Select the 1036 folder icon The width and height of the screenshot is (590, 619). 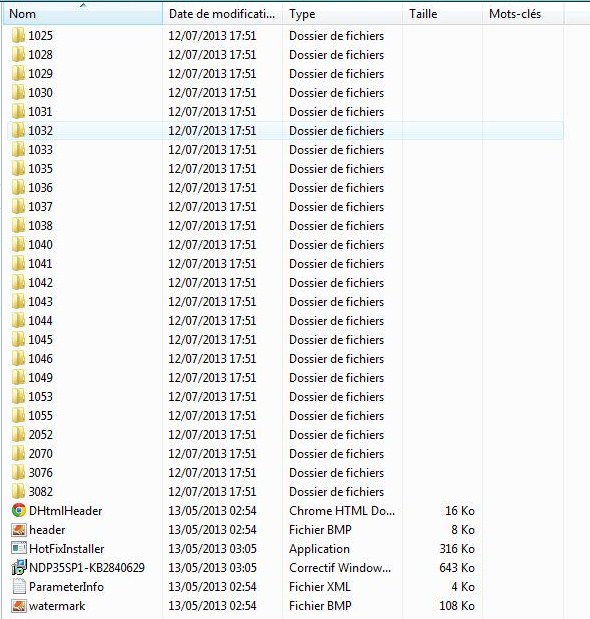(18, 188)
